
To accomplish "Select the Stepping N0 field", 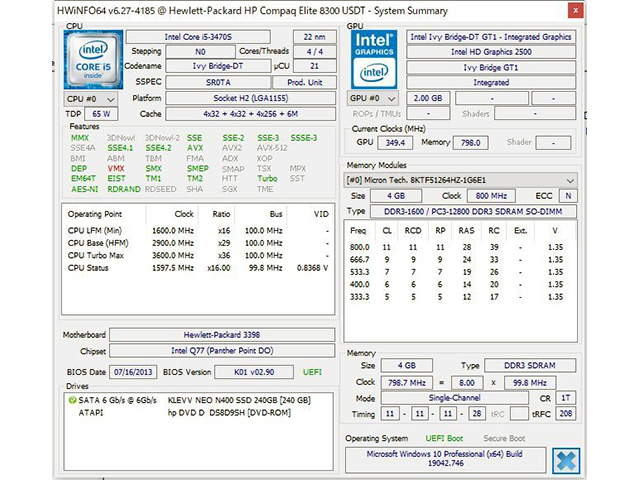I will (200, 52).
